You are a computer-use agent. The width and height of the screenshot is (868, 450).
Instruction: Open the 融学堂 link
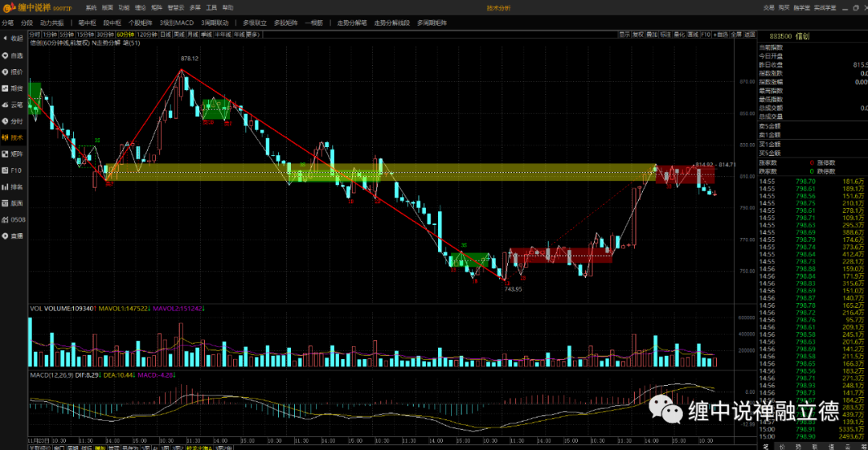(x=801, y=8)
